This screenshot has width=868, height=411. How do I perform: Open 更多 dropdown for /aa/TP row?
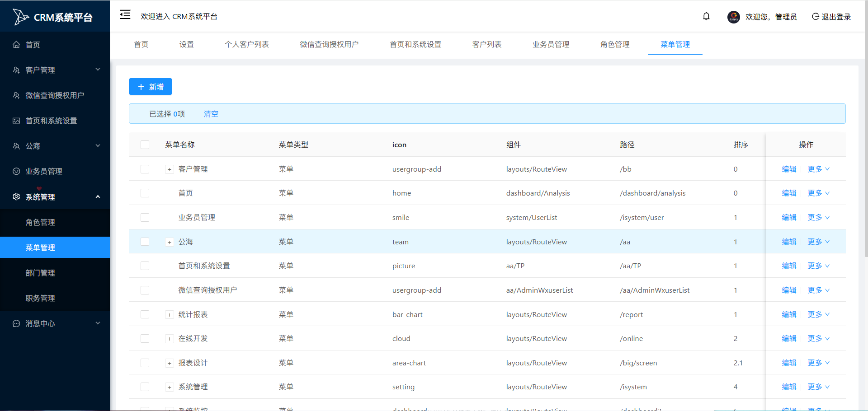(819, 266)
